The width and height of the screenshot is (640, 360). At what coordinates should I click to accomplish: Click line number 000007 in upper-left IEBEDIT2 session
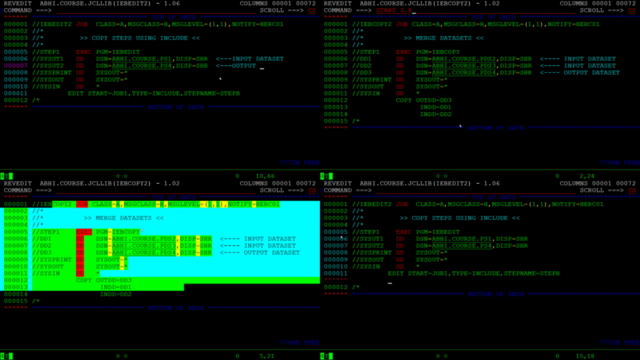click(16, 66)
